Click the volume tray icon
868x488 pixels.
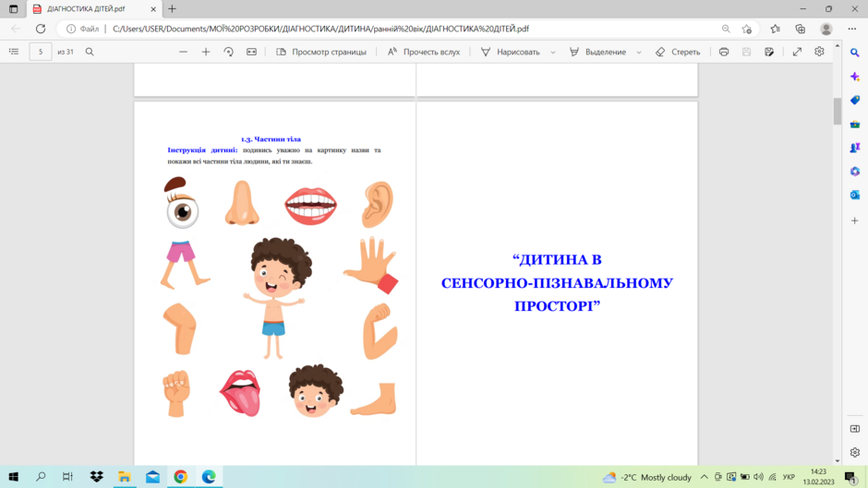point(758,477)
